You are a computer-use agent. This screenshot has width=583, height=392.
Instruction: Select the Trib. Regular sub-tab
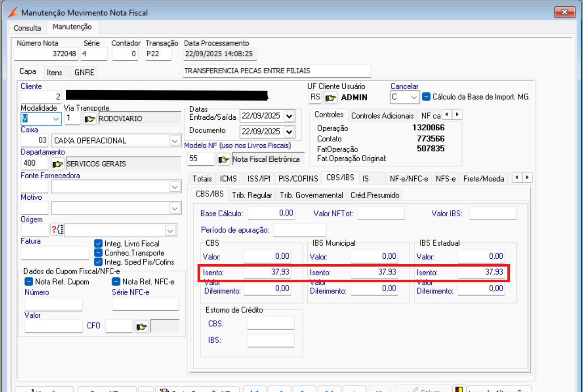[252, 195]
